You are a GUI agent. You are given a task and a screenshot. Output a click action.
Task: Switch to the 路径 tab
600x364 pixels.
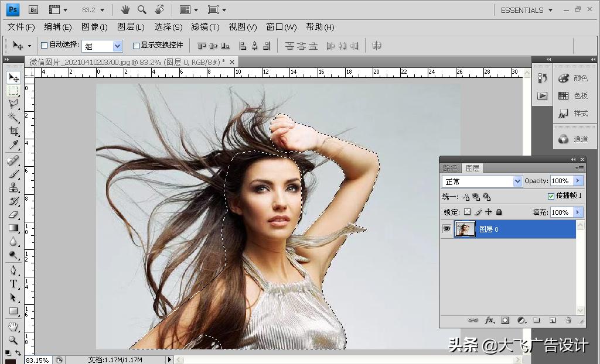click(x=450, y=168)
